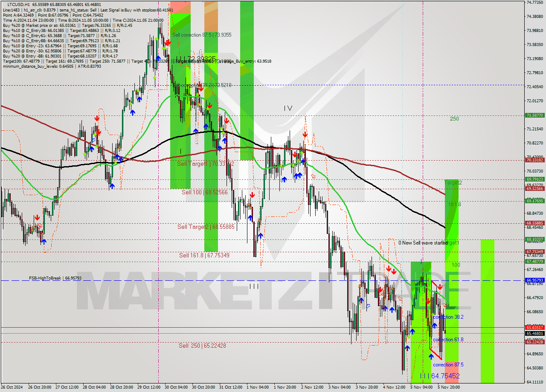The width and height of the screenshot is (546, 392).
Task: Click the 70.33102 price tag on axis
Action: (534, 160)
